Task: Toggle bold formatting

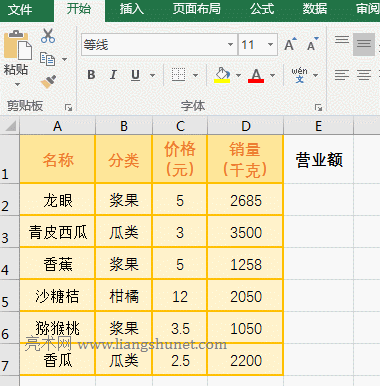Action: coord(91,75)
